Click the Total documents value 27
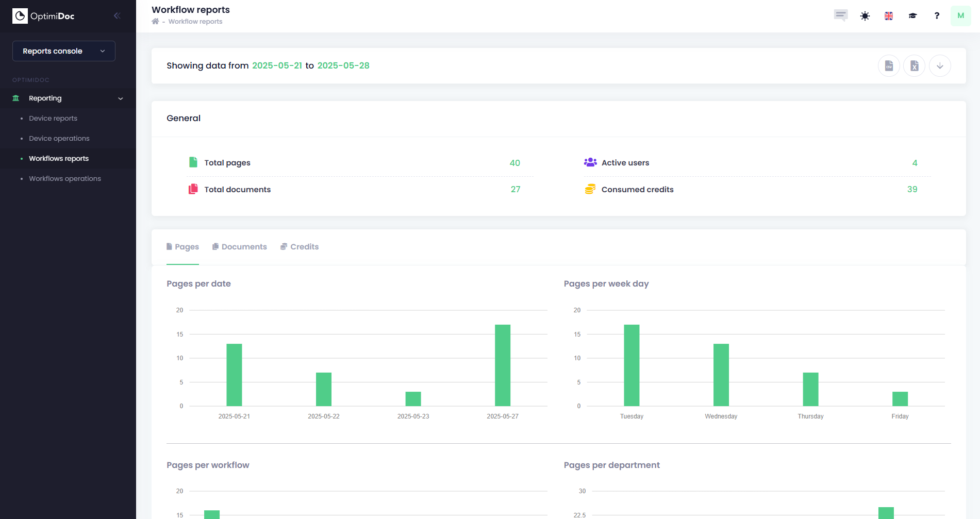The image size is (980, 519). coord(516,189)
